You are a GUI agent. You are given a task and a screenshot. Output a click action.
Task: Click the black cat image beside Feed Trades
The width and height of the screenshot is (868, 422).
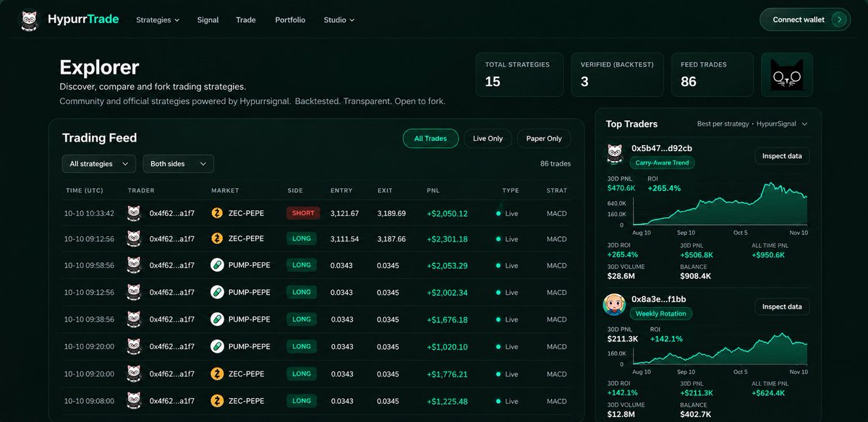tap(787, 74)
